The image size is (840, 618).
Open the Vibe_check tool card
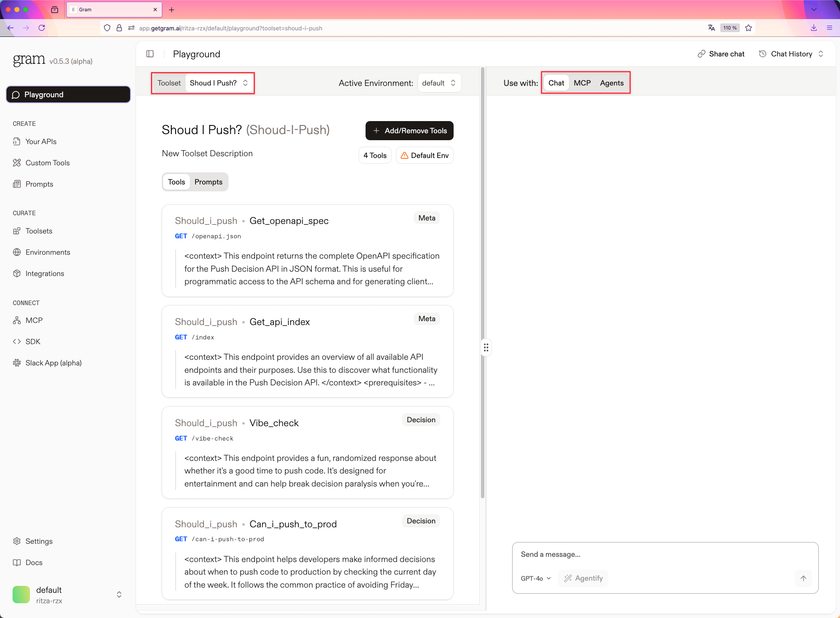pos(307,453)
